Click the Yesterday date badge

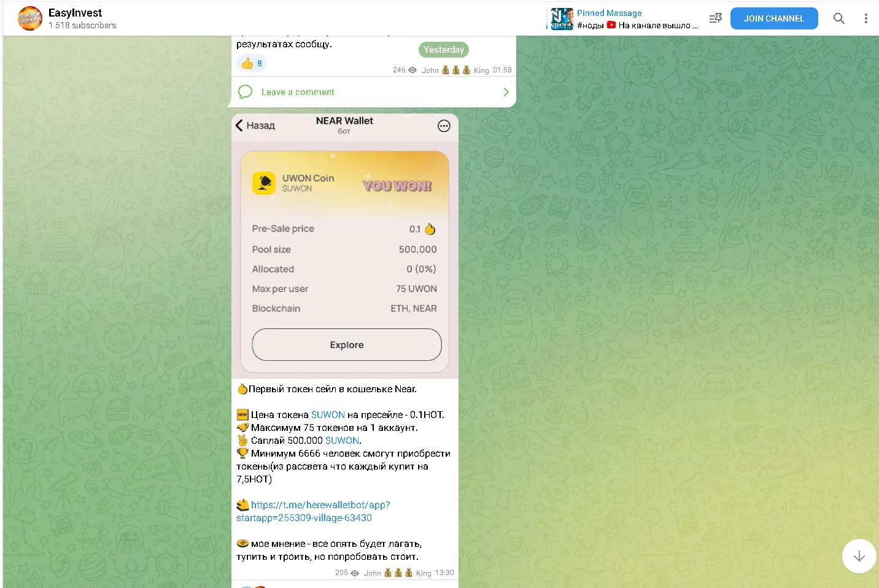tap(444, 50)
